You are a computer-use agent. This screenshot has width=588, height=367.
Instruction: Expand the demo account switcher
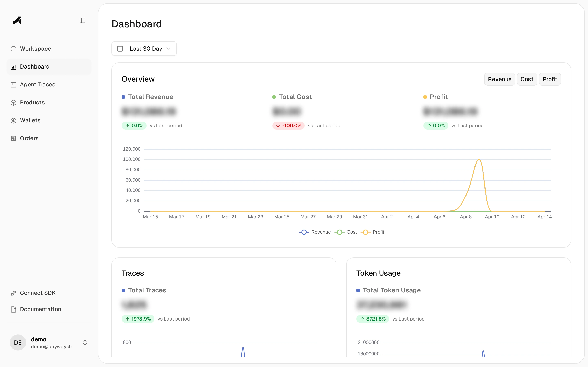(85, 343)
